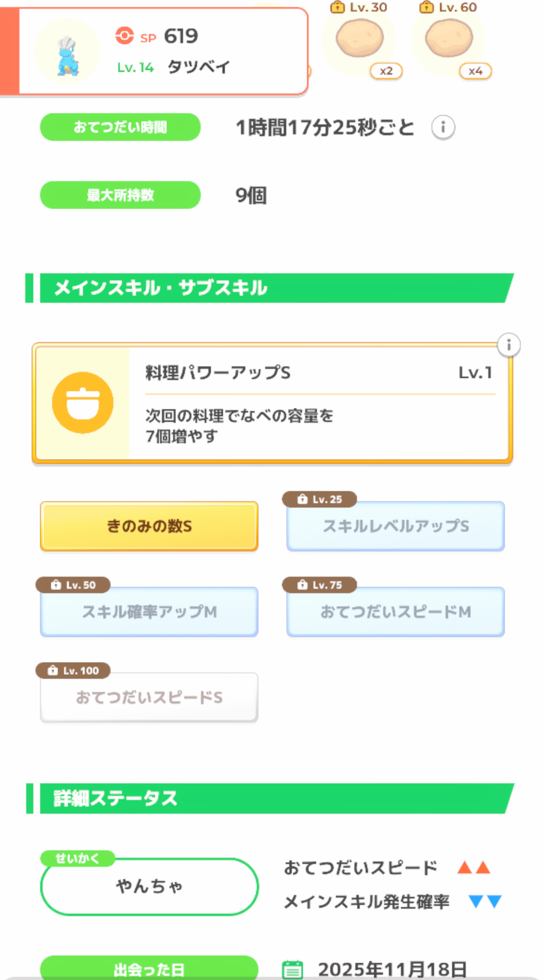544x980 pixels.
Task: Tap the calendar icon by met date
Action: point(292,970)
